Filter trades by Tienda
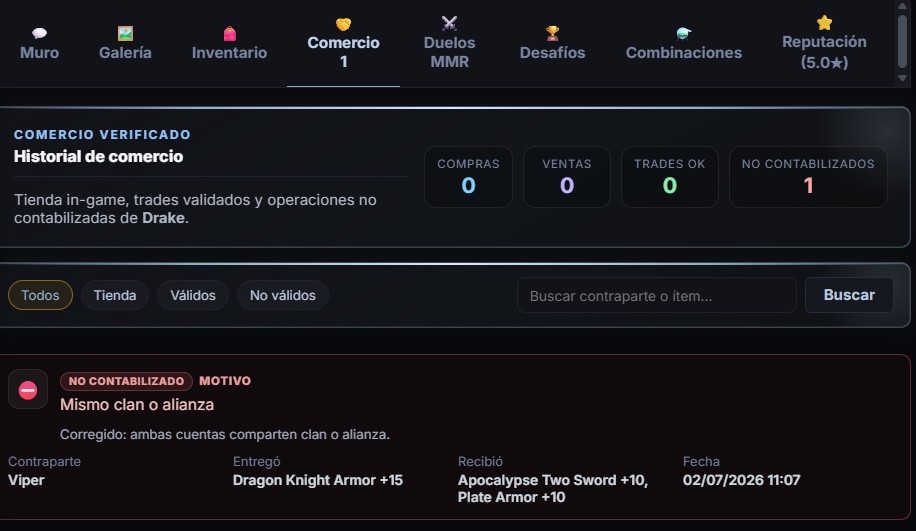Image resolution: width=916 pixels, height=531 pixels. pos(115,295)
